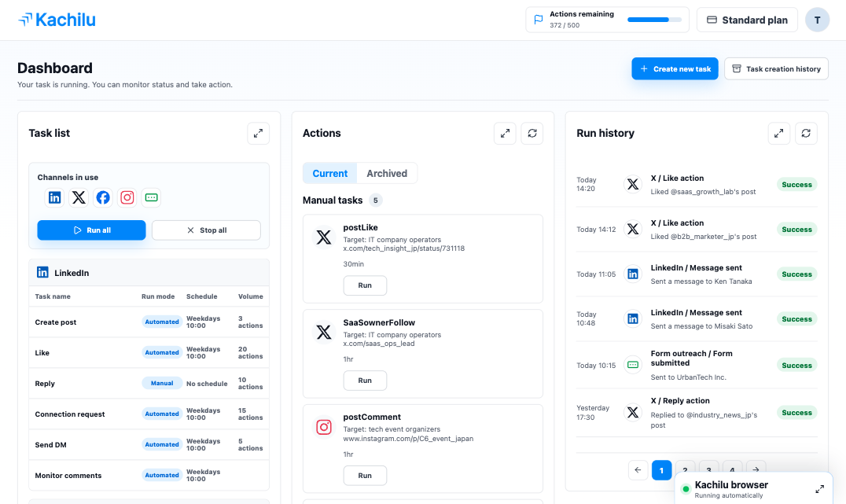Refresh the Run history panel
Image resolution: width=846 pixels, height=504 pixels.
(x=806, y=134)
